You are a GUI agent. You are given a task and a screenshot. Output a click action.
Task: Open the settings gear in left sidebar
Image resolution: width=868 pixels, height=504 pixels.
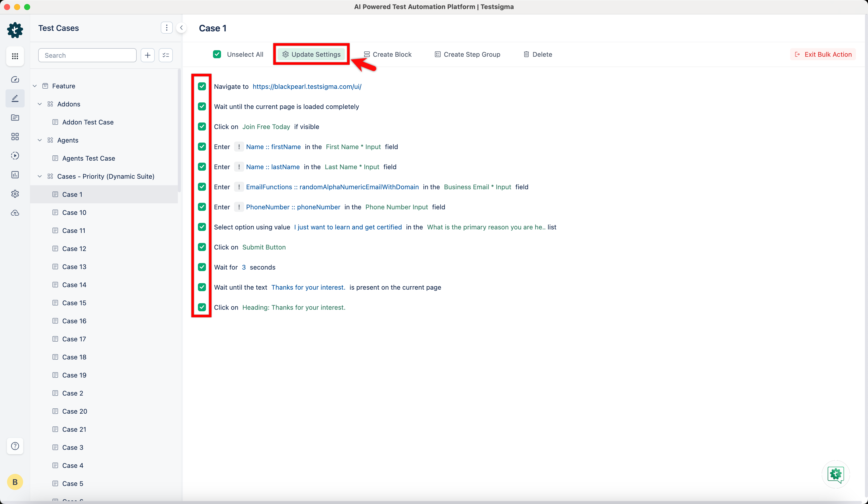point(15,194)
